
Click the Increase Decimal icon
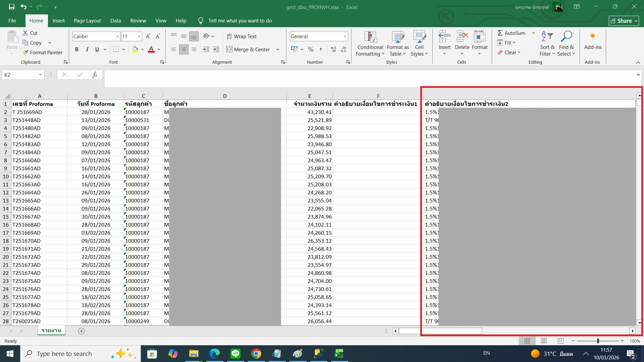(x=333, y=49)
